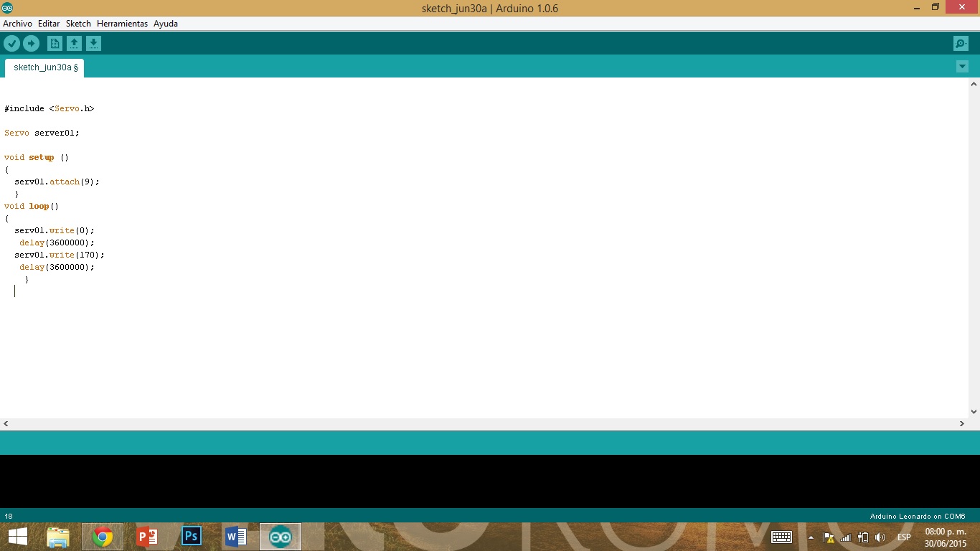Click the ESP input language indicator
This screenshot has width=980, height=551.
[x=904, y=537]
